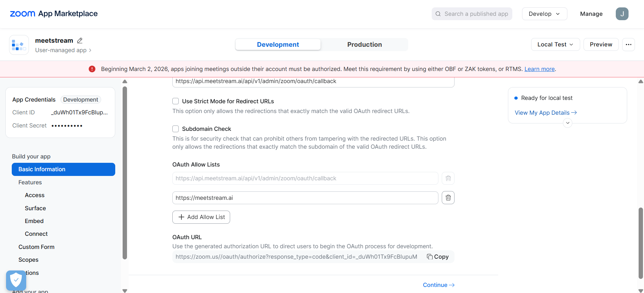644x293 pixels.
Task: Open Access in sidebar
Action: [35, 195]
